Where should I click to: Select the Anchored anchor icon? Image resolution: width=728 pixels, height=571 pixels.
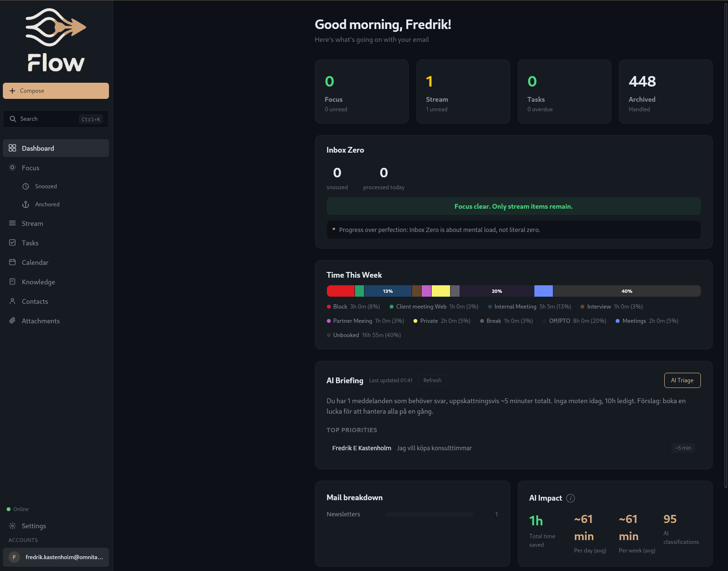(26, 204)
